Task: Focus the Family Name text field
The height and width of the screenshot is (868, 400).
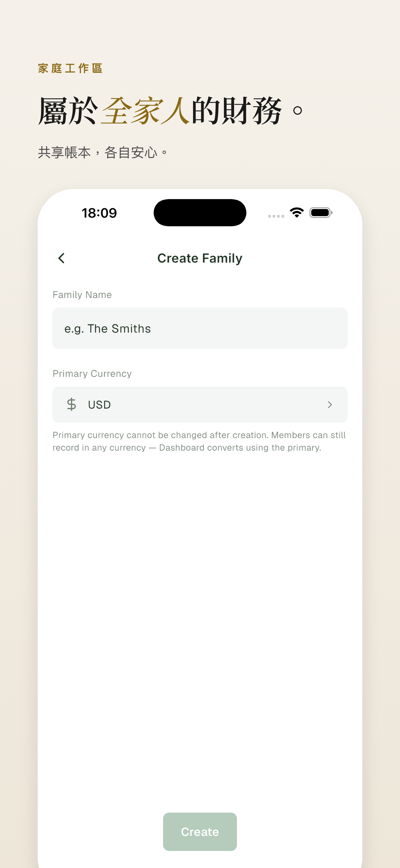Action: [x=200, y=328]
